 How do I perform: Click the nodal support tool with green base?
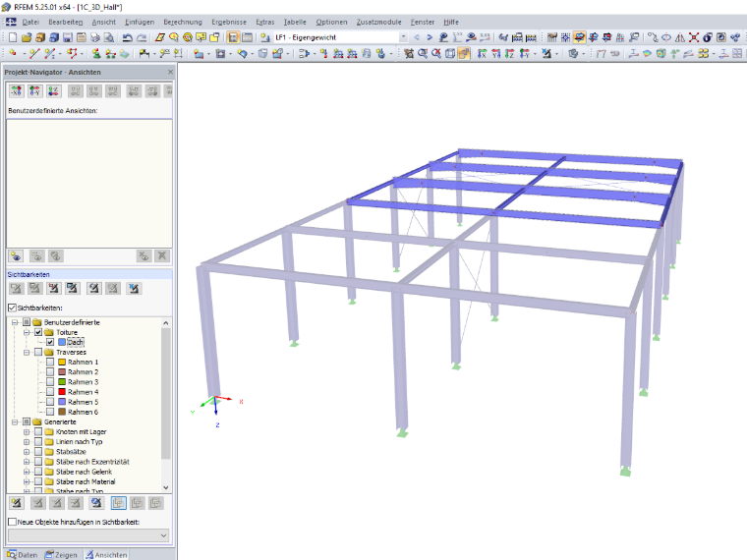pos(96,53)
